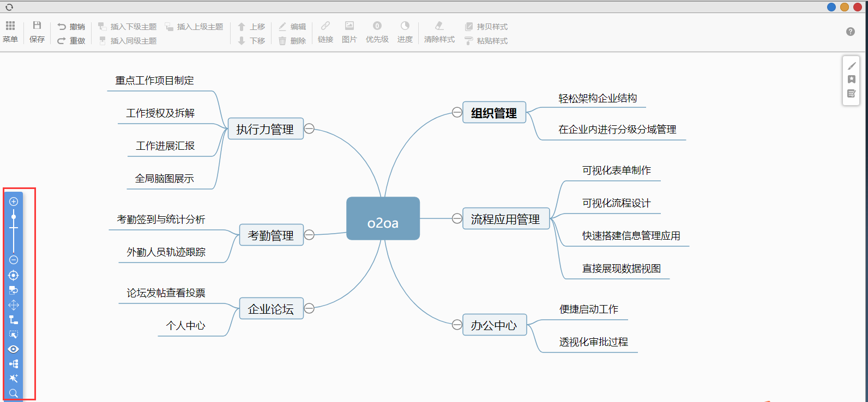Insert a parent topic via 插入上级主题
868x402 pixels.
tap(194, 27)
